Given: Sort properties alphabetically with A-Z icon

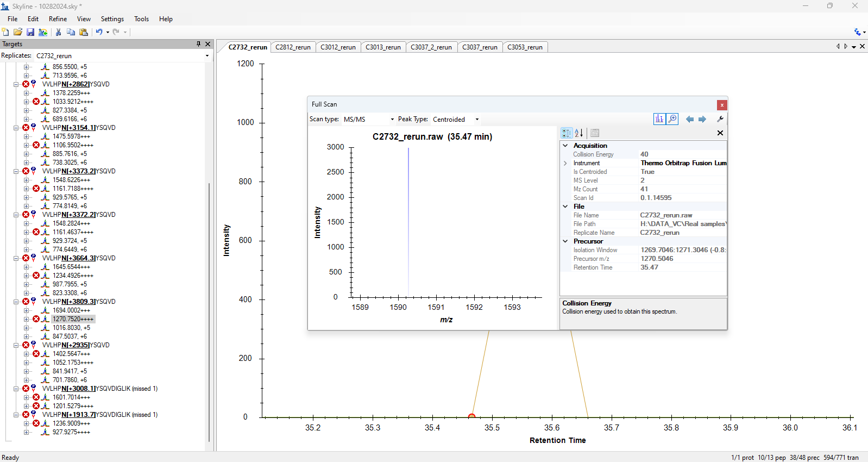Looking at the screenshot, I should click(579, 133).
